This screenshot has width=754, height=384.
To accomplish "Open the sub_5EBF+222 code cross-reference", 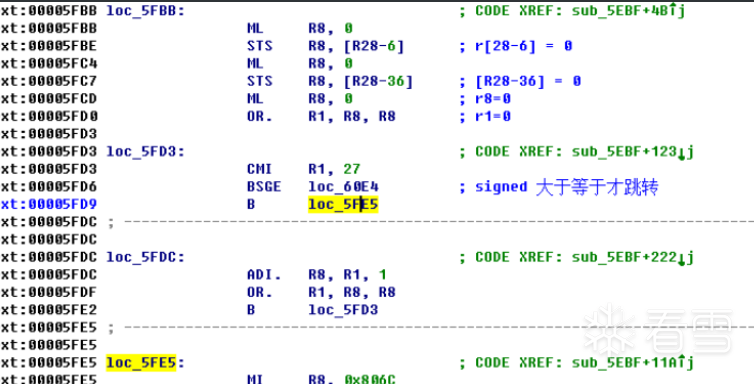I will [x=632, y=258].
